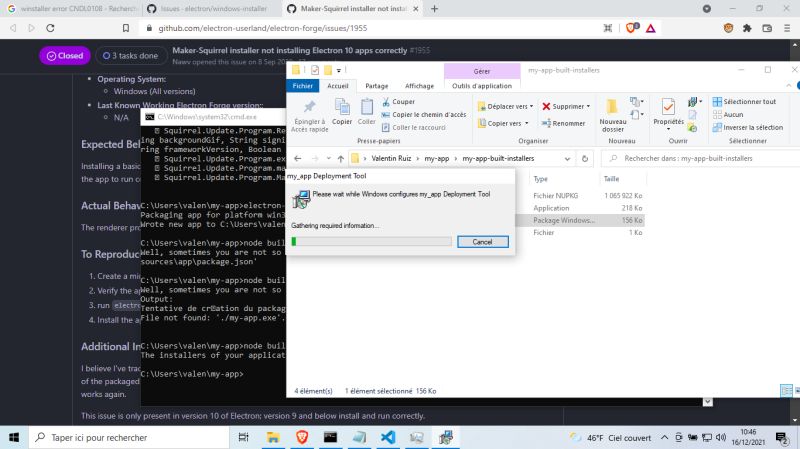Show hidden system tray icons
Screen dimensions: 800x449
(x=664, y=437)
